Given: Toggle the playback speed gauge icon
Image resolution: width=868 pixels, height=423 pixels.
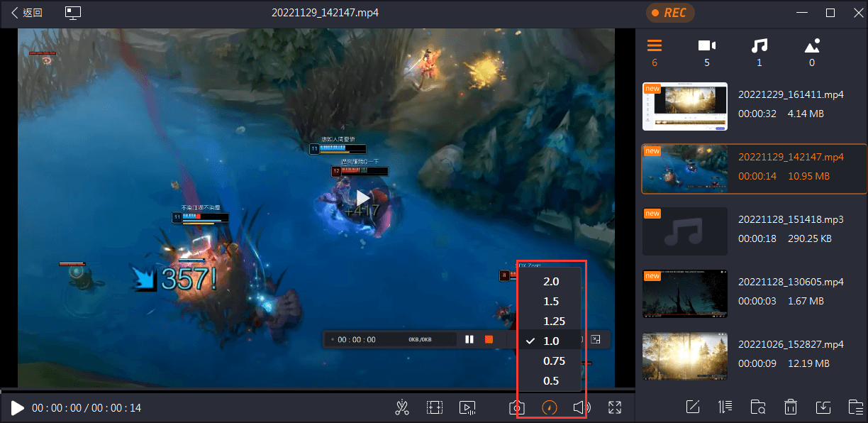Looking at the screenshot, I should click(x=550, y=407).
